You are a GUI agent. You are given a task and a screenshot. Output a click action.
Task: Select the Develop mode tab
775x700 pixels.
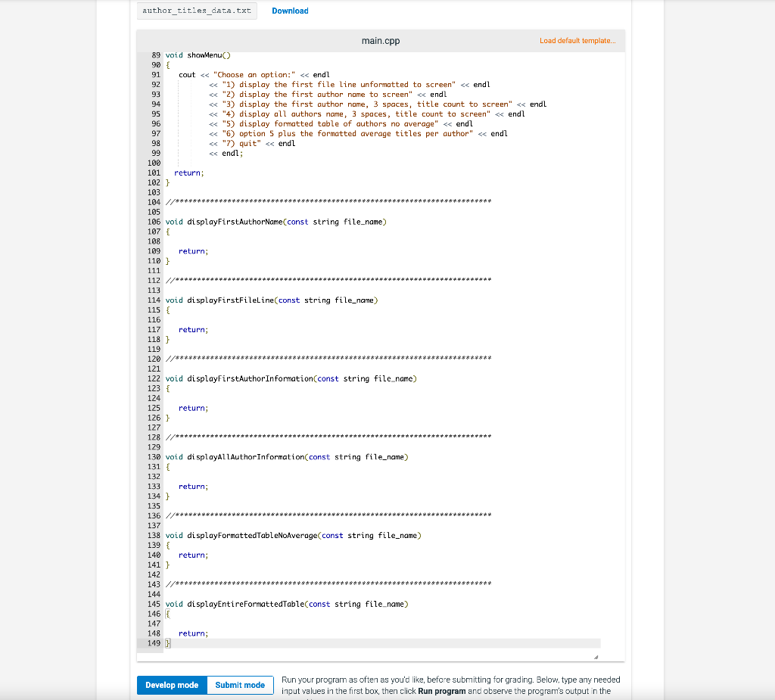(172, 685)
